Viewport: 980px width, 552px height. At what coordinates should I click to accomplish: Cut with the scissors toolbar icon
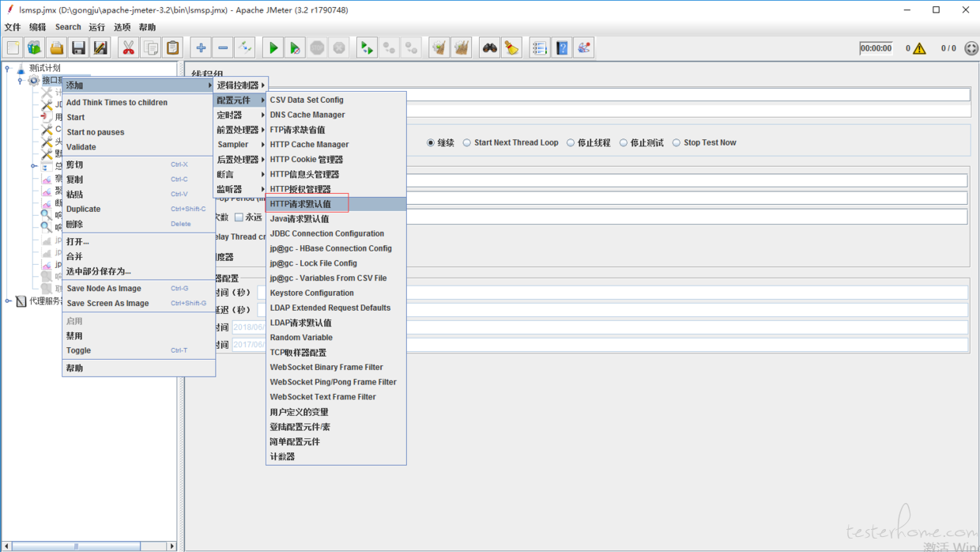tap(128, 48)
